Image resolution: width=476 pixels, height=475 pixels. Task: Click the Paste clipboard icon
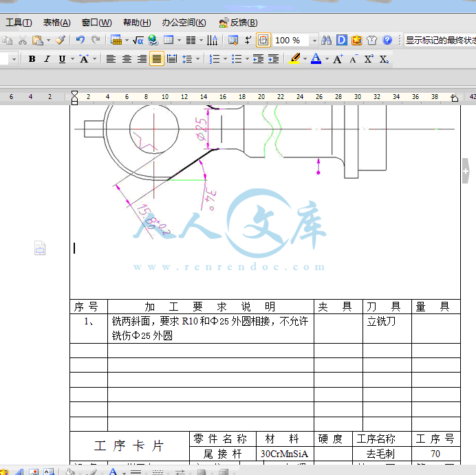click(38, 40)
